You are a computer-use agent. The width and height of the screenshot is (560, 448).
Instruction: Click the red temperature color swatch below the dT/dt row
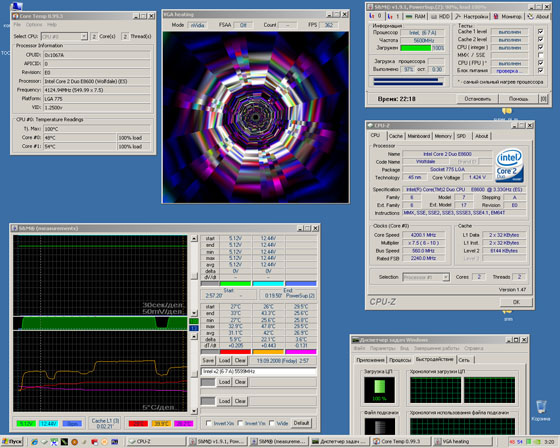[x=235, y=352]
